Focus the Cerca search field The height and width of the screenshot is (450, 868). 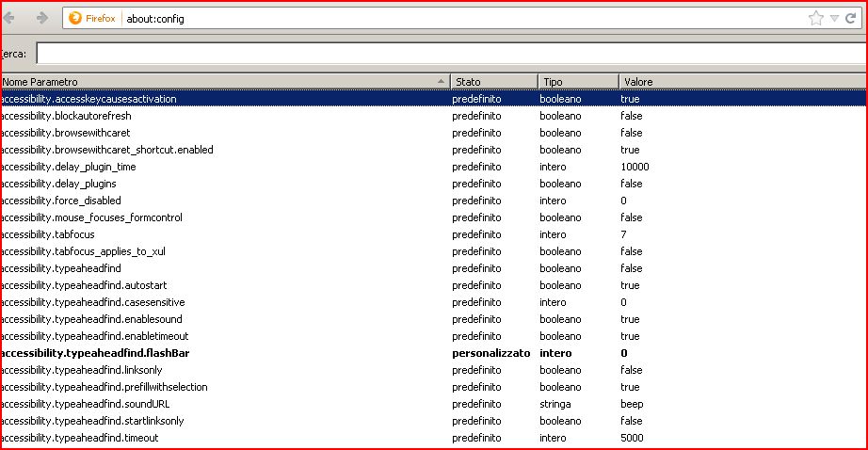452,54
